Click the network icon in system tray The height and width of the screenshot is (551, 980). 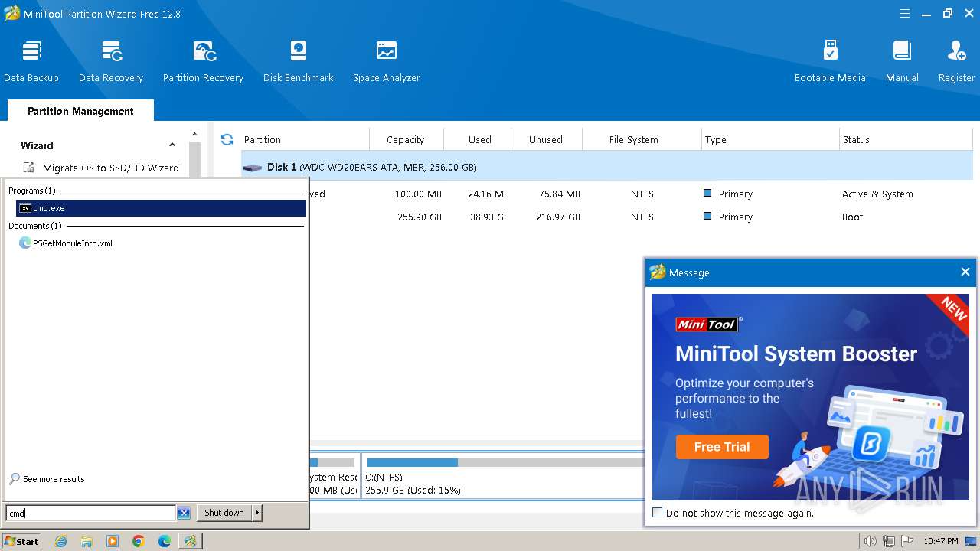[889, 541]
